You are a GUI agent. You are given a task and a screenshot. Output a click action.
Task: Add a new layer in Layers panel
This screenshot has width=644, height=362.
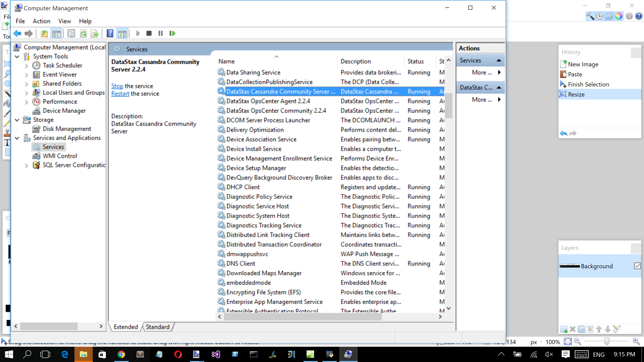click(x=564, y=329)
